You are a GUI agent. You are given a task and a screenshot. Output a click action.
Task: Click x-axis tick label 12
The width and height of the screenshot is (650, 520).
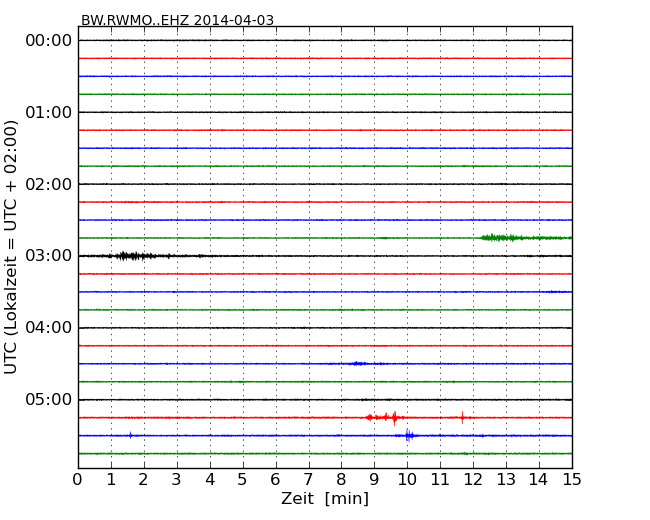pyautogui.click(x=473, y=479)
